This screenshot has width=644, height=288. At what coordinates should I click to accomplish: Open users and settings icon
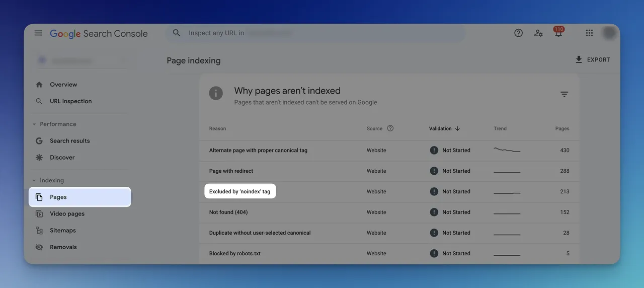click(538, 33)
